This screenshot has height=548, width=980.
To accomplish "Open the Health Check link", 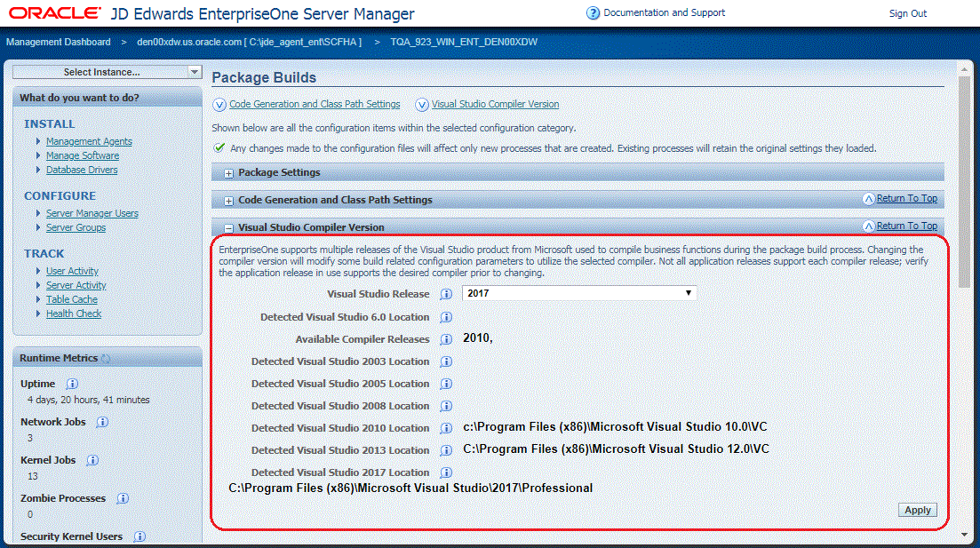I will coord(73,314).
